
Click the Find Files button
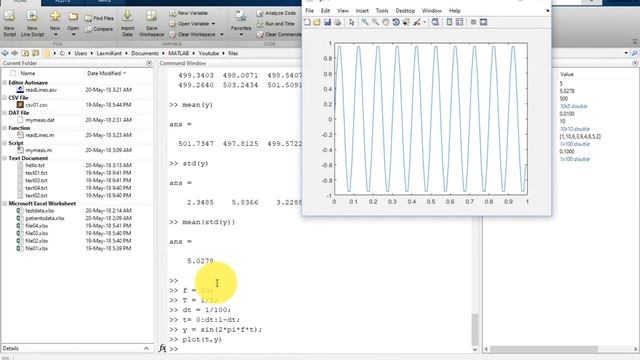coord(99,18)
